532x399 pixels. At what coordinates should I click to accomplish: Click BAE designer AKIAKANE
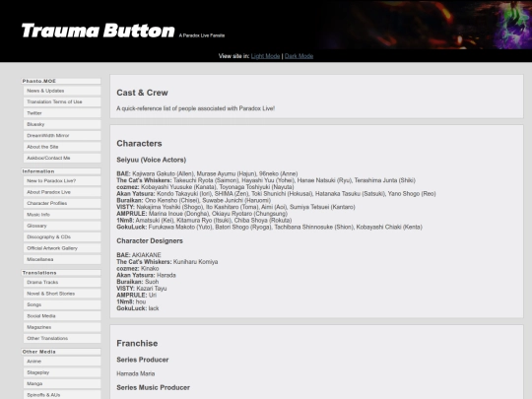coord(146,255)
